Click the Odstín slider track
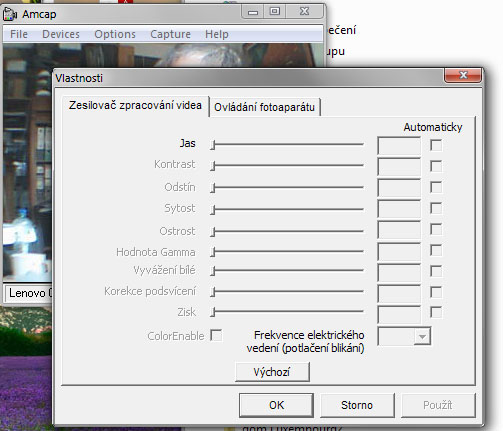 287,188
